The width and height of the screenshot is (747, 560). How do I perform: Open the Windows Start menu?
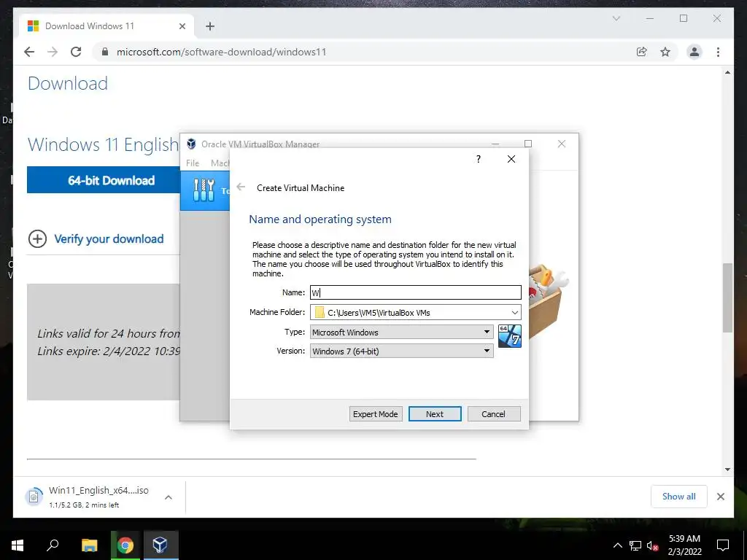18,545
